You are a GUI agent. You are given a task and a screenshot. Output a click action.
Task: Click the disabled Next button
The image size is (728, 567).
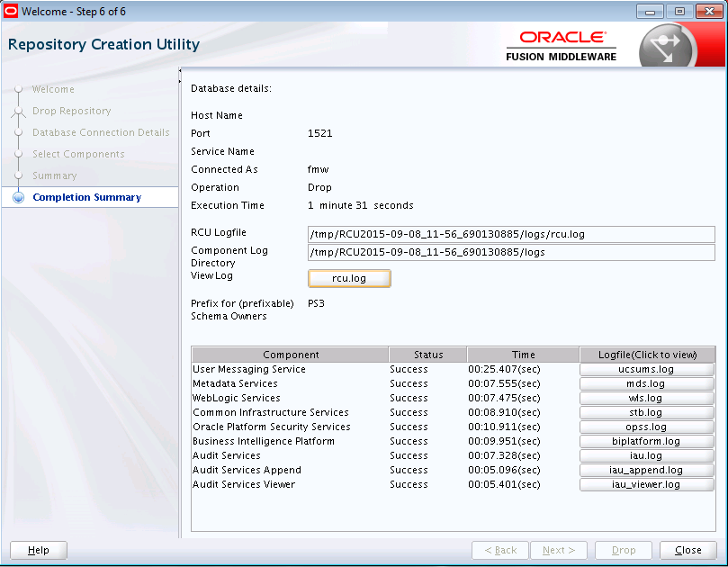tap(559, 550)
